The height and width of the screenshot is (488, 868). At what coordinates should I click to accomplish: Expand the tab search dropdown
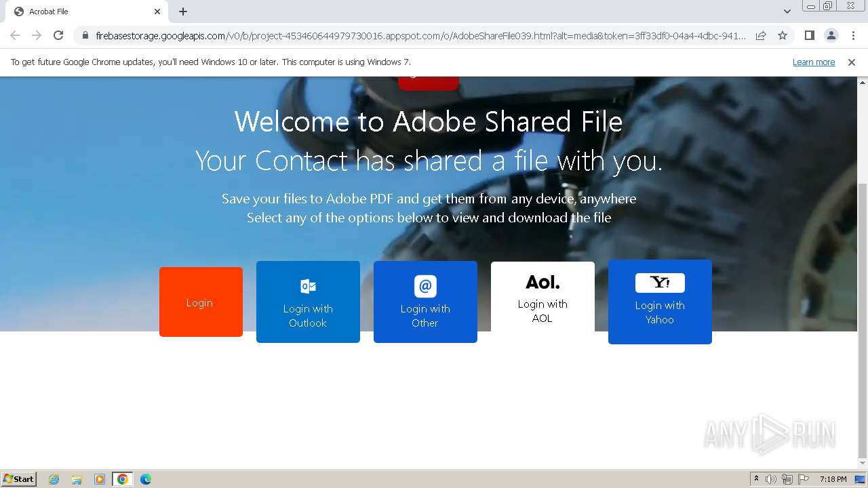(787, 12)
